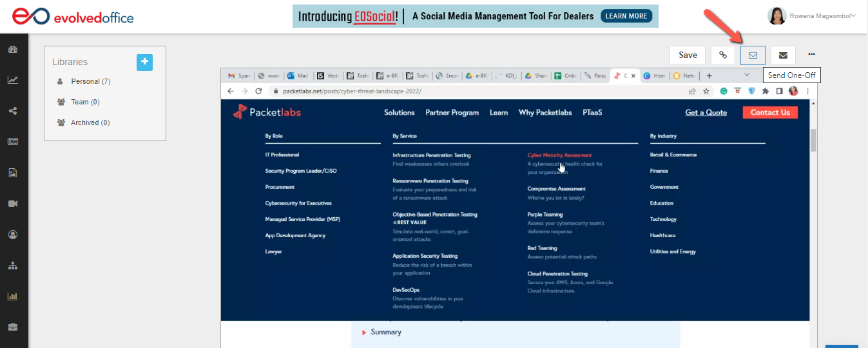Open the newspaper sidebar icon

point(12,142)
